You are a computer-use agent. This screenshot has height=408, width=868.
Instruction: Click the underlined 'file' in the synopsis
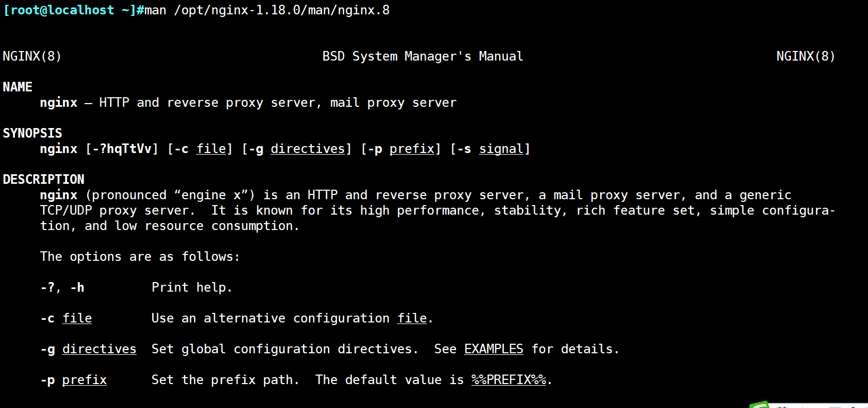click(x=211, y=149)
